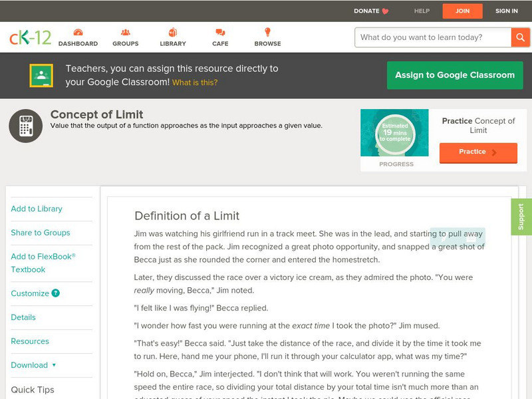Click the LIBRARY menu label
This screenshot has height=399, width=532.
pyautogui.click(x=173, y=44)
